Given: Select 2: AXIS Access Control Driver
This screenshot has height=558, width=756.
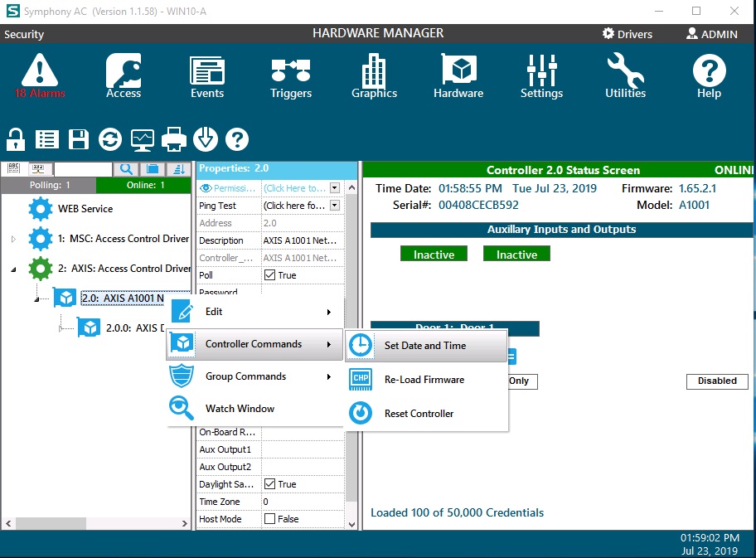Looking at the screenshot, I should 124,269.
